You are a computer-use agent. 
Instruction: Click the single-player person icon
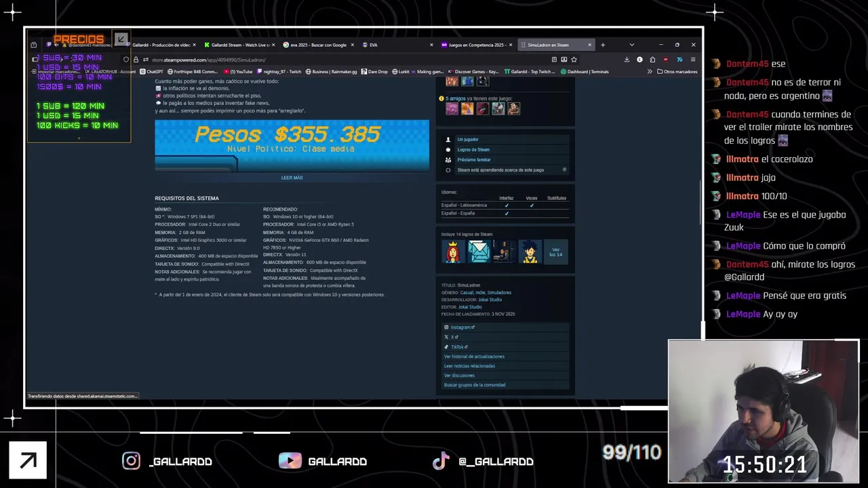click(x=448, y=140)
